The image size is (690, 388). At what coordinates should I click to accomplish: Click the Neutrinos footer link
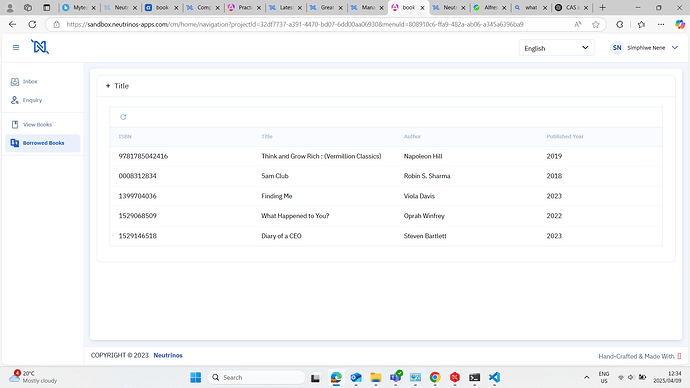click(168, 355)
